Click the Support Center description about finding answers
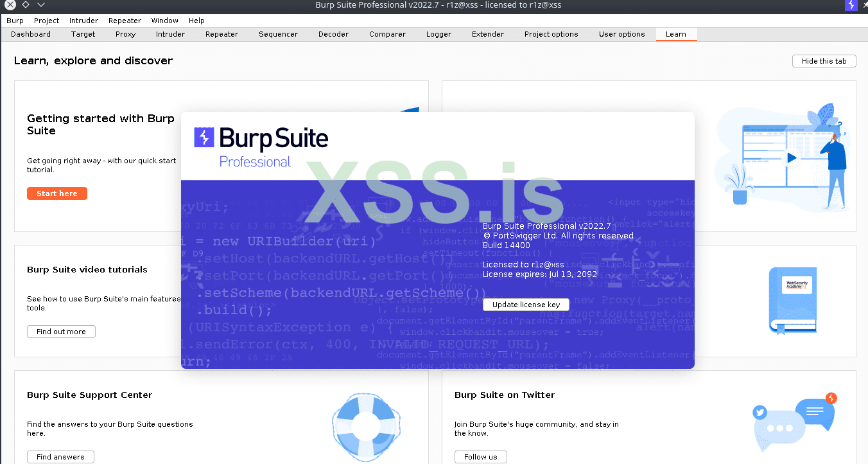868x464 pixels. [110, 429]
